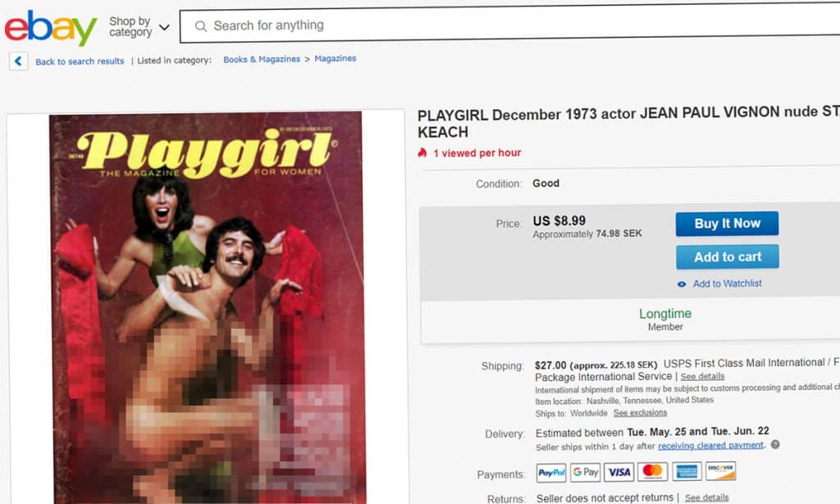
Task: Select the Mastercard icon
Action: [x=652, y=471]
